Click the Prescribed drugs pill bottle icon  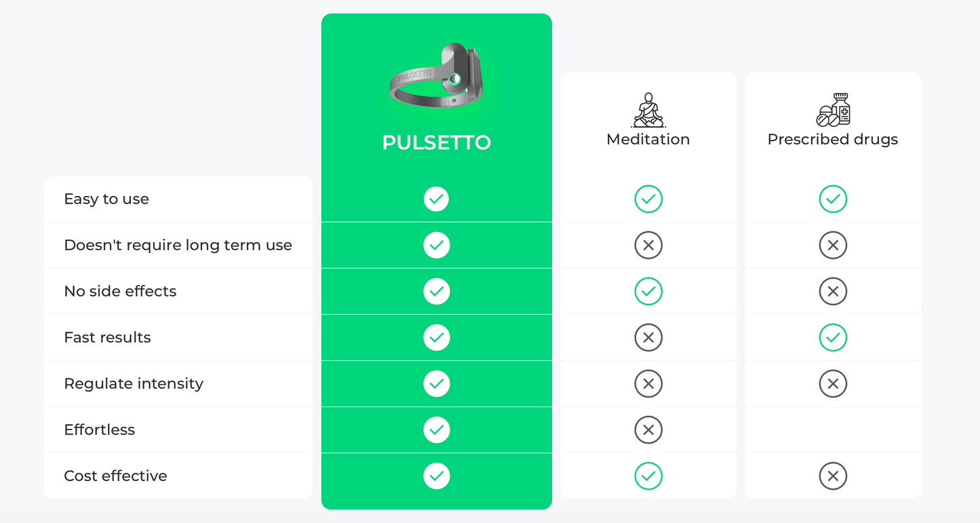[833, 110]
